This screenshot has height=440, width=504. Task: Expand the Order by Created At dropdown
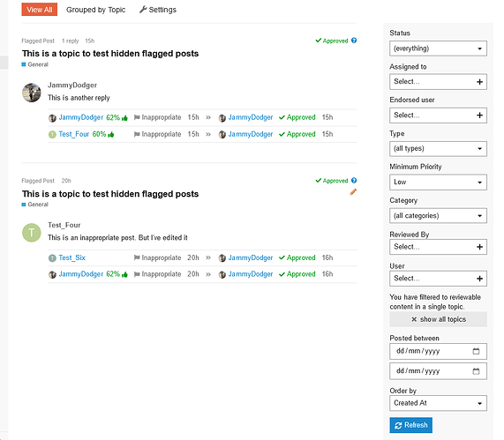coord(438,403)
